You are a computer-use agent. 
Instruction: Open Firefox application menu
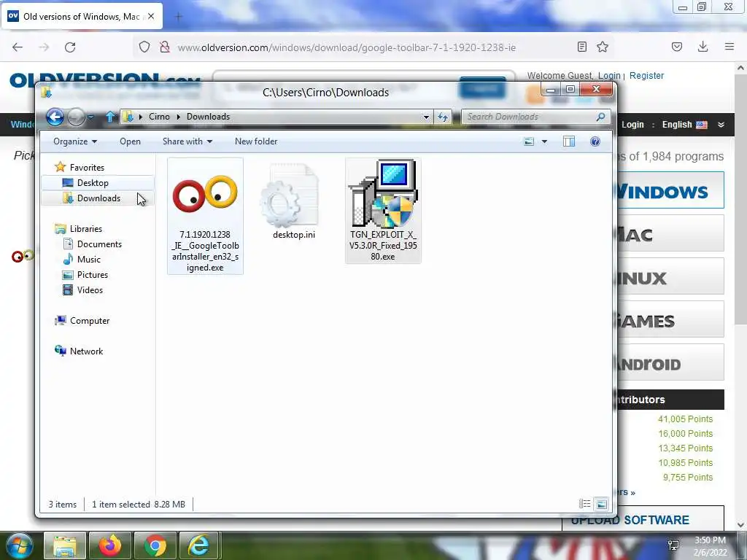coord(729,47)
